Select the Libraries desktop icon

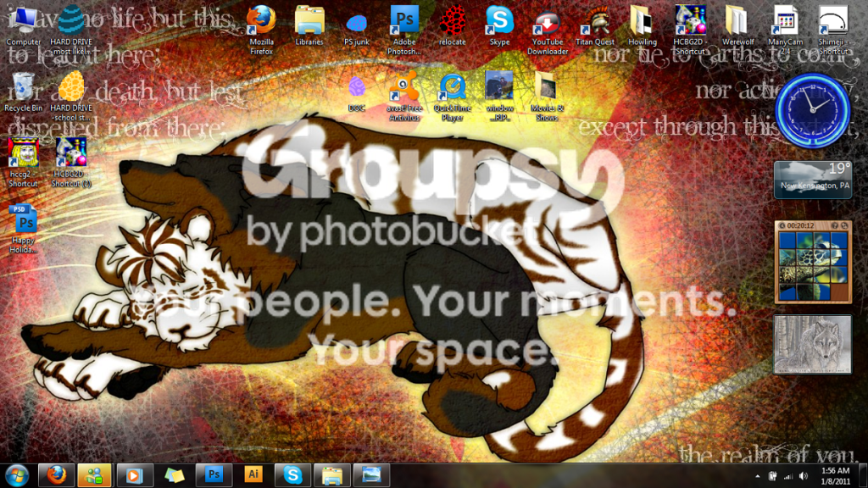[309, 25]
